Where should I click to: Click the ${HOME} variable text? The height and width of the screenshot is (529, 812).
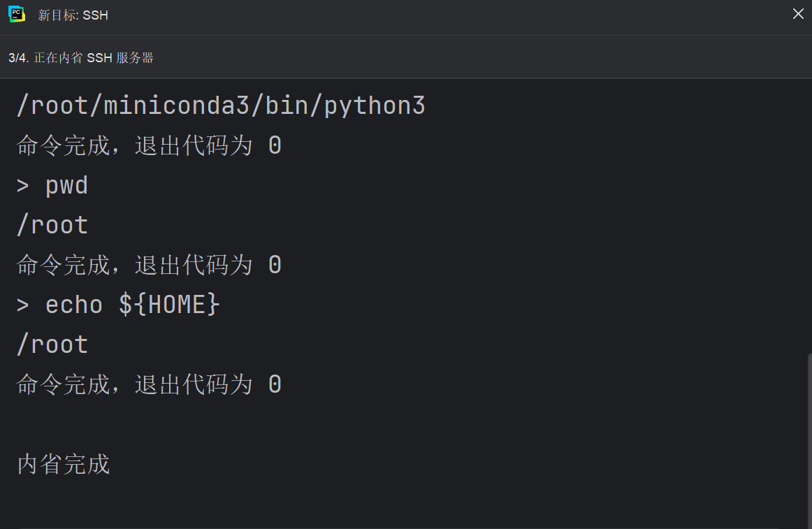[169, 305]
